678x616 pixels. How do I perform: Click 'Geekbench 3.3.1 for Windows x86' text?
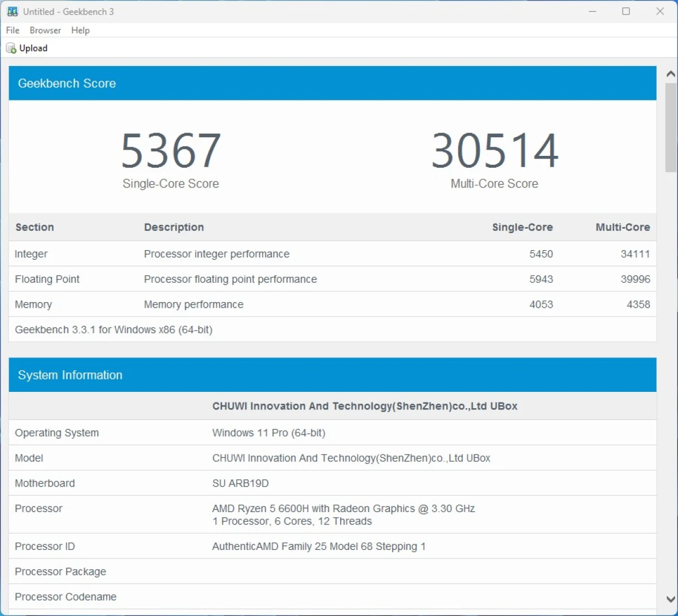click(114, 330)
